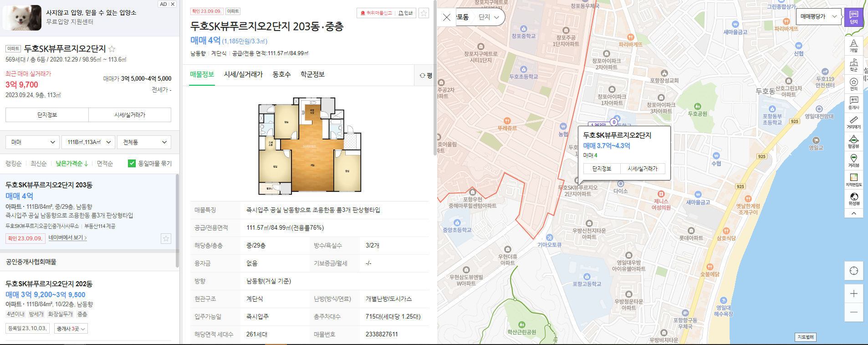Collapse the map tools panel chevron
The height and width of the screenshot is (345, 868).
tap(853, 213)
